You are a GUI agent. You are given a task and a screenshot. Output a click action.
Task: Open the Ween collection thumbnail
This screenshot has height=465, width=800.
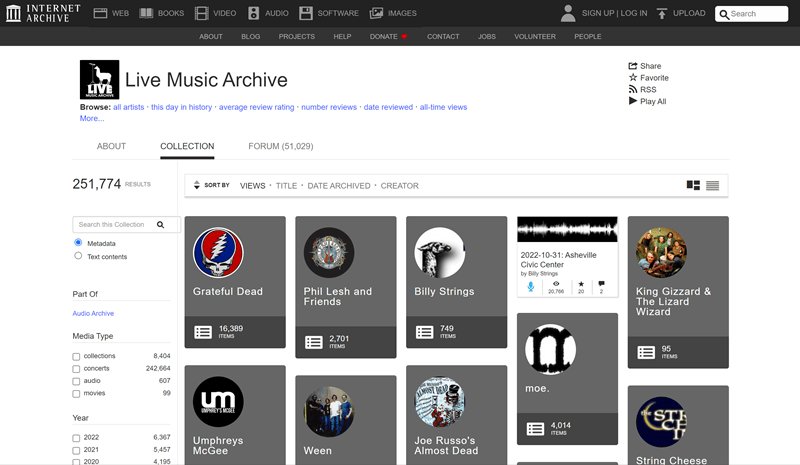[329, 412]
